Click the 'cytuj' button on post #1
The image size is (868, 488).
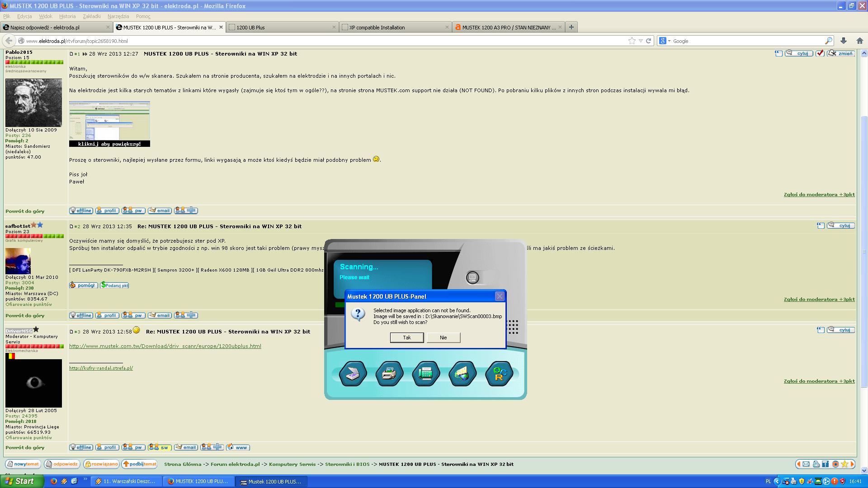click(799, 53)
